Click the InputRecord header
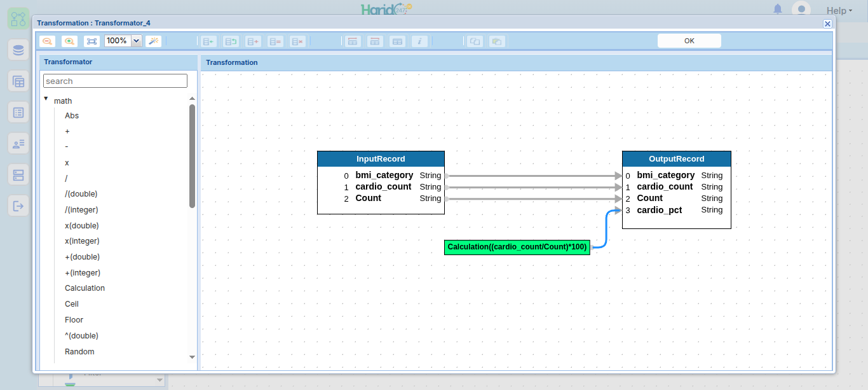868x390 pixels. (381, 159)
